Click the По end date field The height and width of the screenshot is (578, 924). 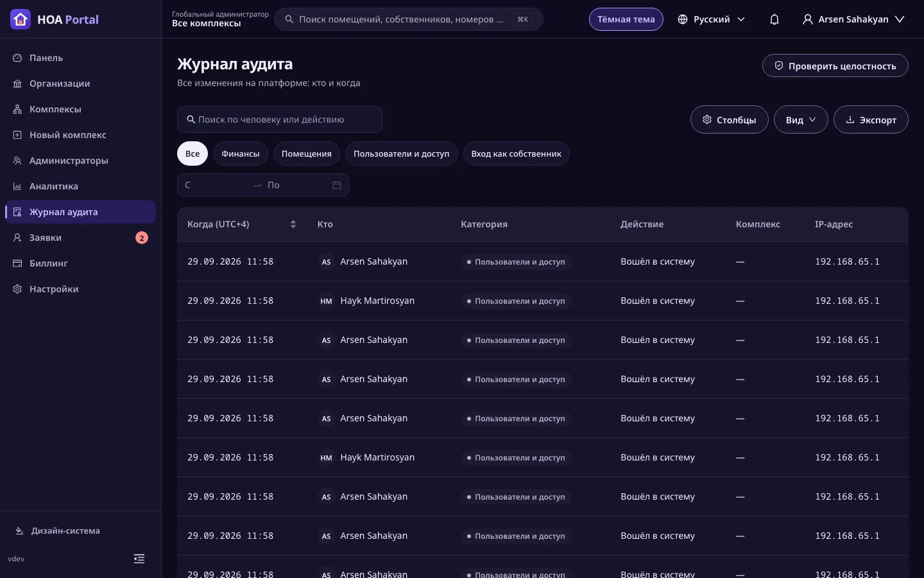click(x=296, y=185)
